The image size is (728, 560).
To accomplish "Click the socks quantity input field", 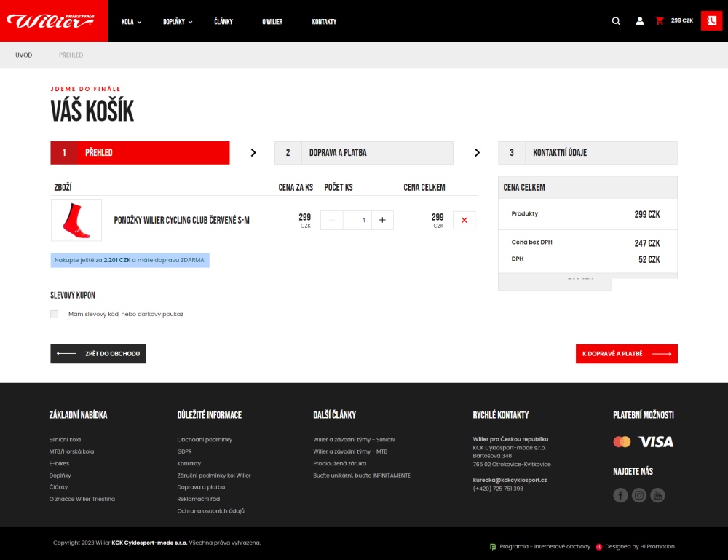I will point(357,220).
